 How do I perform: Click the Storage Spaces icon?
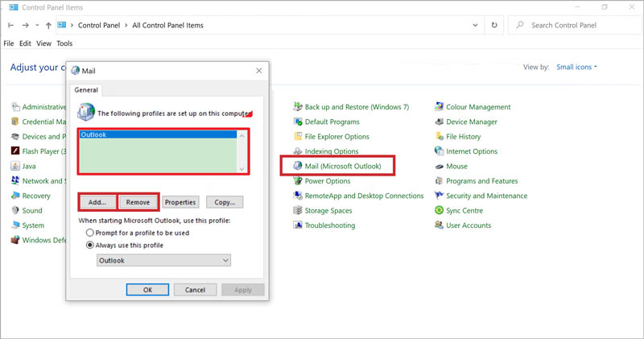298,210
